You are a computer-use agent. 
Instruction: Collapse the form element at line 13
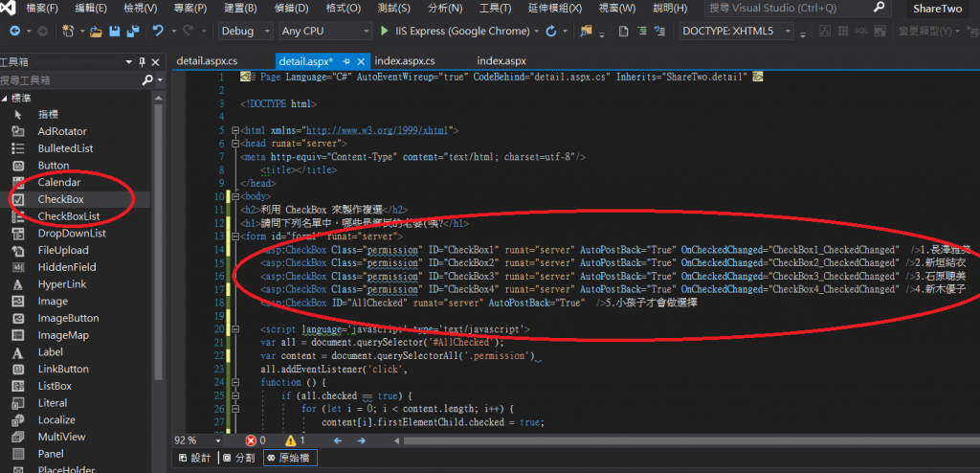tap(235, 236)
